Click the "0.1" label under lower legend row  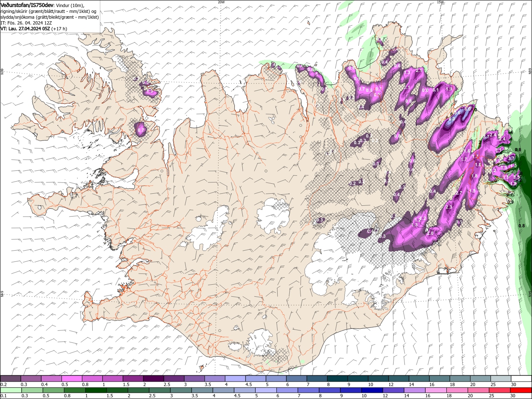(x=3, y=396)
